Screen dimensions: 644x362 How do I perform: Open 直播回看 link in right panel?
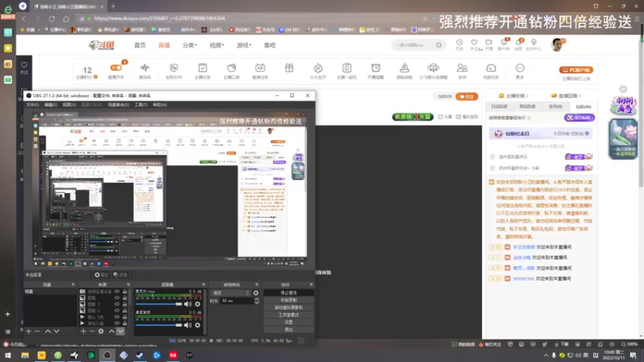tap(566, 96)
